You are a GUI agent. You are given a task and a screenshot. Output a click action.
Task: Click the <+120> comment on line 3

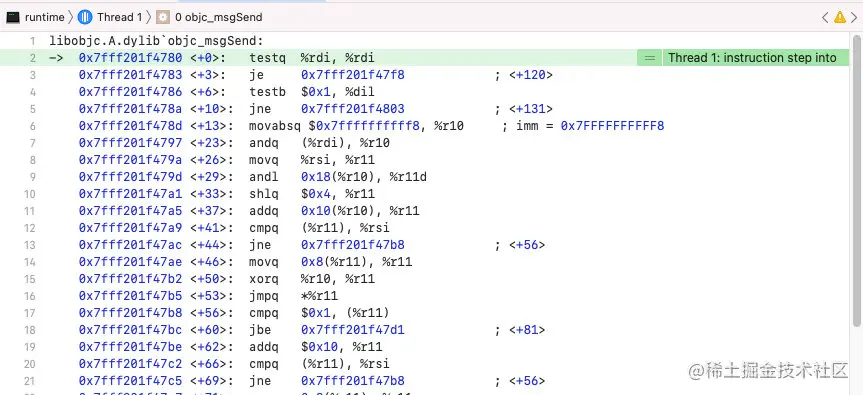tap(523, 75)
